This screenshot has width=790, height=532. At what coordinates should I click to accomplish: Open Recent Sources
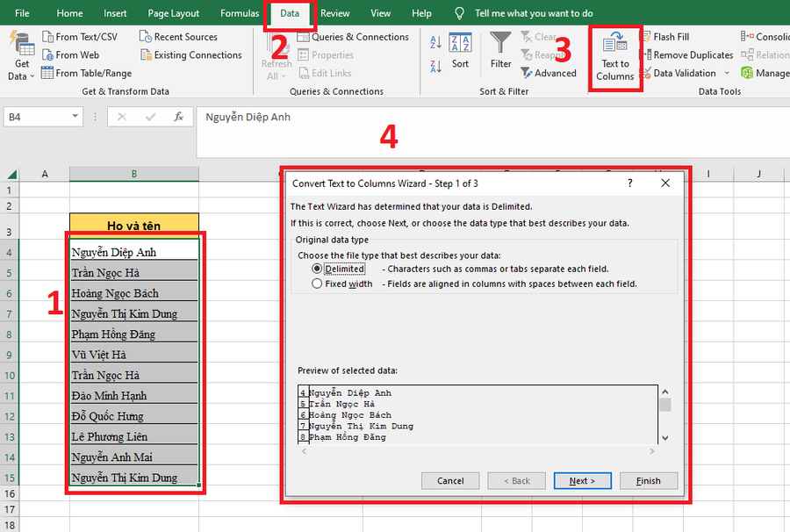pyautogui.click(x=178, y=37)
